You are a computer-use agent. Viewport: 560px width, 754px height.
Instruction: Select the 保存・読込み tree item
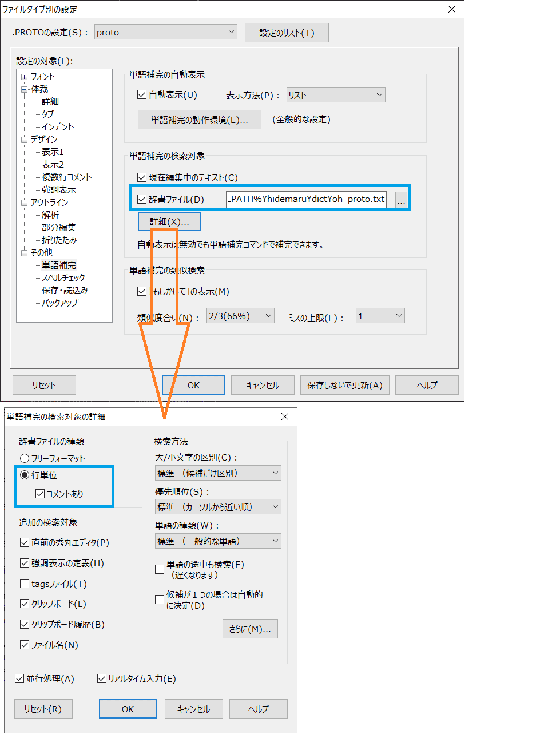(65, 291)
